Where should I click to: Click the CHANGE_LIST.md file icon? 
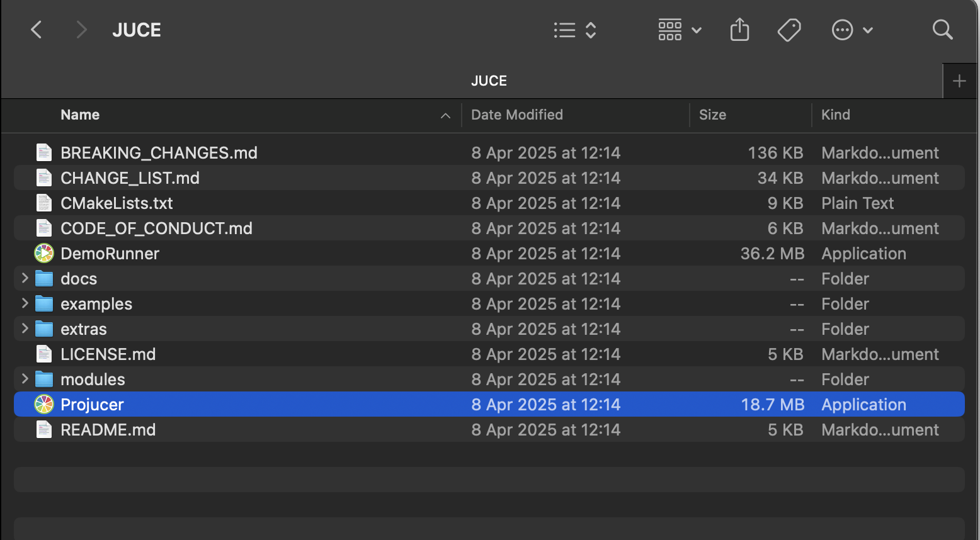point(44,177)
